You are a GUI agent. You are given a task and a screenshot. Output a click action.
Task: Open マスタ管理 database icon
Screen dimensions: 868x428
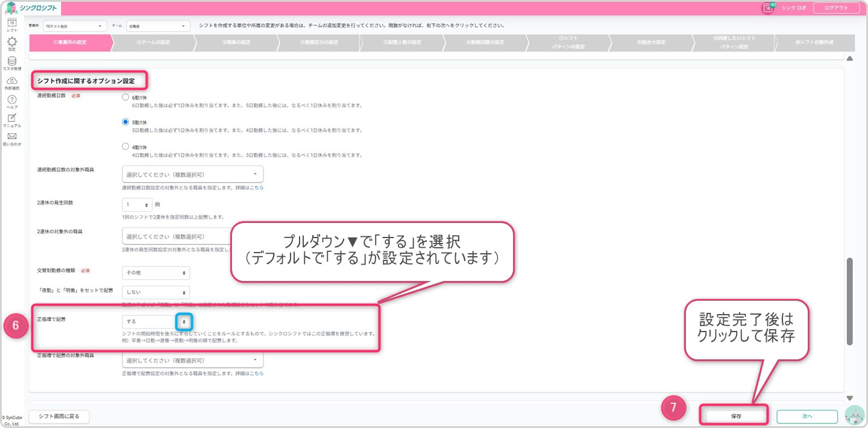point(11,61)
